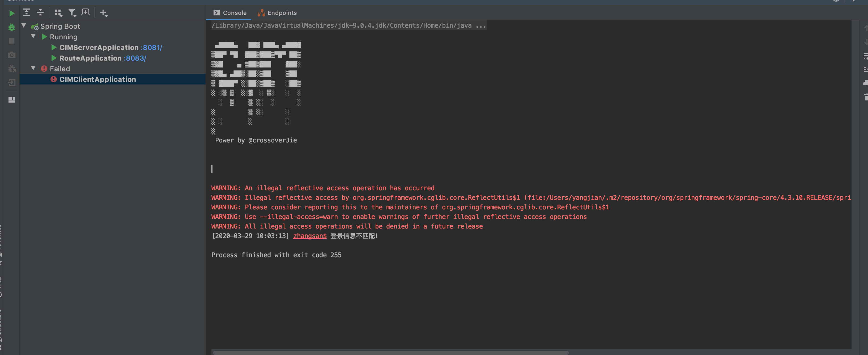868x355 pixels.
Task: Stop the running service with the Stop icon
Action: 12,41
